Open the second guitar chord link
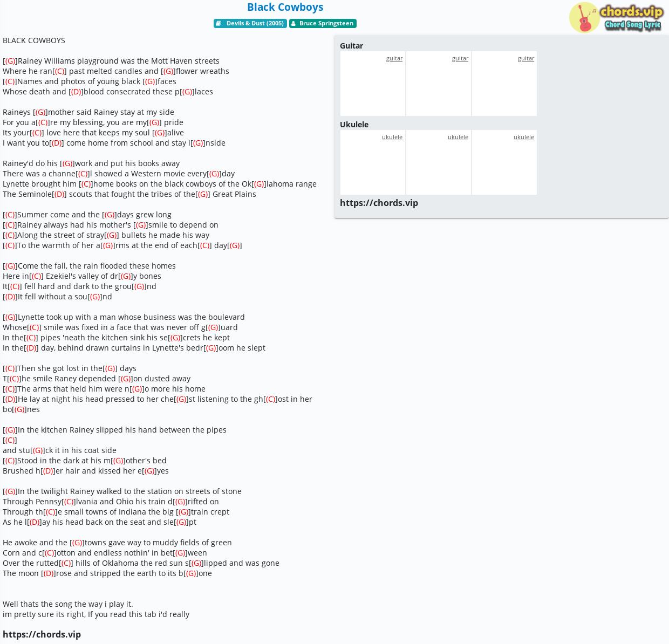The height and width of the screenshot is (644, 669). coord(460,58)
